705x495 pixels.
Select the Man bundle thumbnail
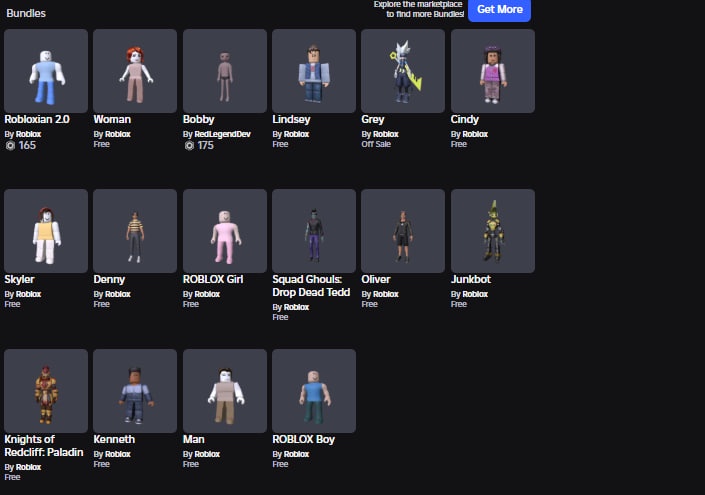225,391
